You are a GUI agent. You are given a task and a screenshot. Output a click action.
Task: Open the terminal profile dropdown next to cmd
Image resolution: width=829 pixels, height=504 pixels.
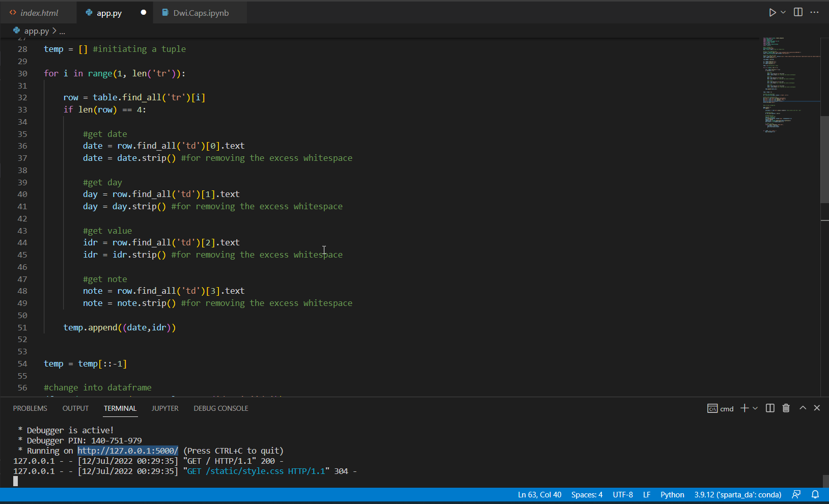tap(755, 408)
